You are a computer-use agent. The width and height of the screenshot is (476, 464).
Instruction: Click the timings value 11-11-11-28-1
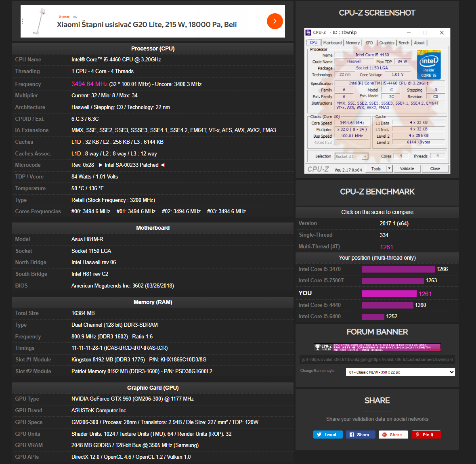tap(120, 348)
